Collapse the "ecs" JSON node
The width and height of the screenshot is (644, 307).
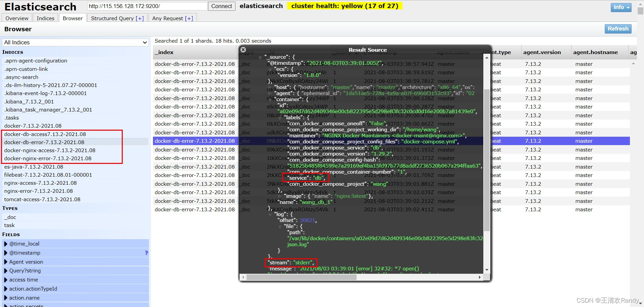click(x=271, y=70)
